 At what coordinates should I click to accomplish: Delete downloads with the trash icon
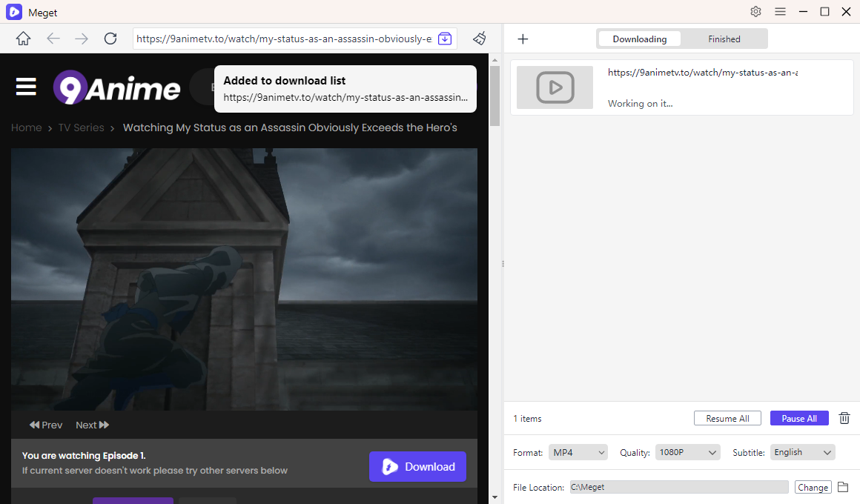[844, 418]
